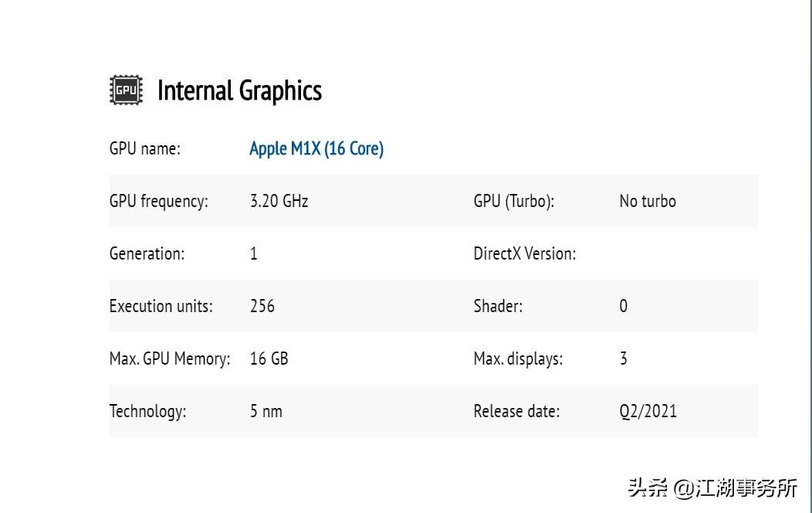Select the GPU (Turbo) label
The width and height of the screenshot is (812, 513).
[x=514, y=201]
